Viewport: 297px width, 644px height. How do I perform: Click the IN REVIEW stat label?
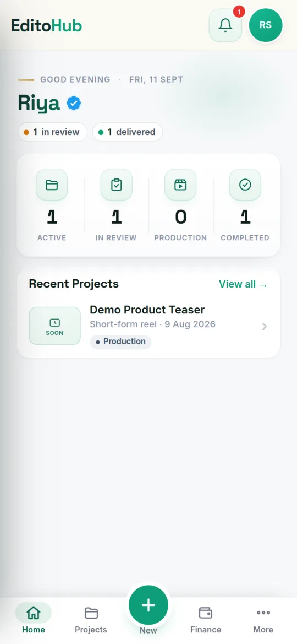tap(116, 238)
